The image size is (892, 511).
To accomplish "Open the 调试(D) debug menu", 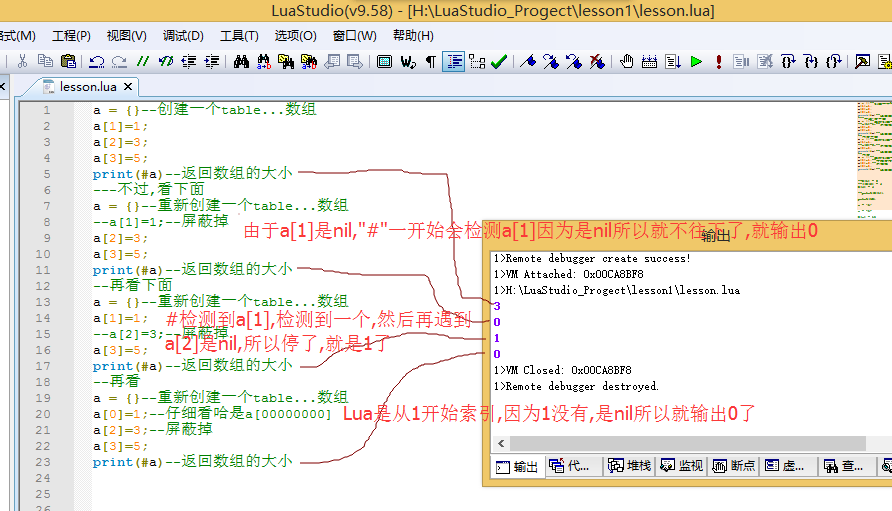I will tap(183, 36).
